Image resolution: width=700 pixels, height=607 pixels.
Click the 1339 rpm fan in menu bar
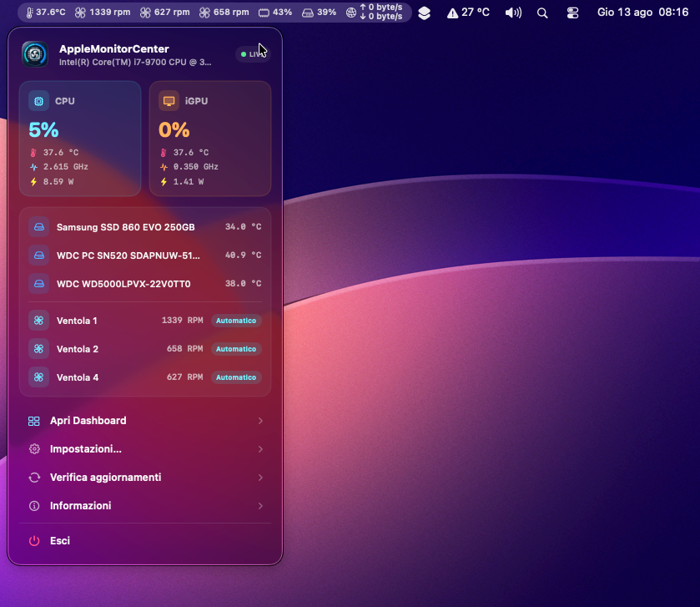(103, 13)
